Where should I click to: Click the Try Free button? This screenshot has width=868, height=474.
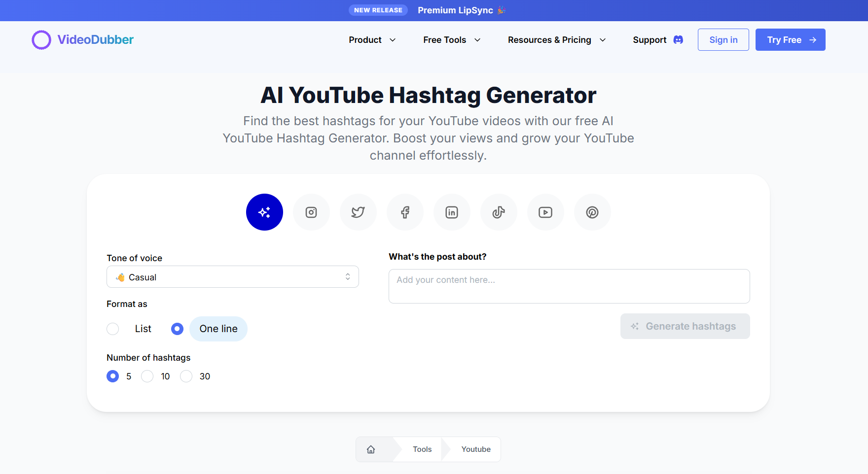point(791,40)
